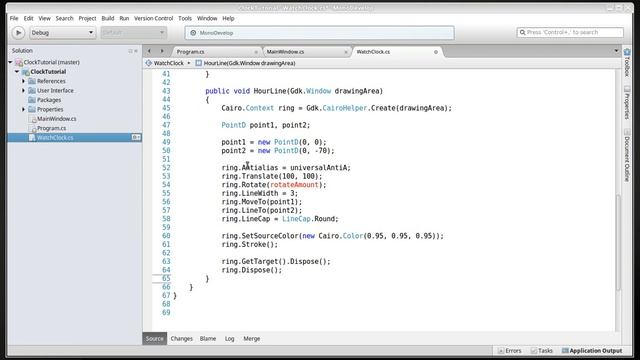
Task: Switch to the Blame view tab
Action: point(208,339)
